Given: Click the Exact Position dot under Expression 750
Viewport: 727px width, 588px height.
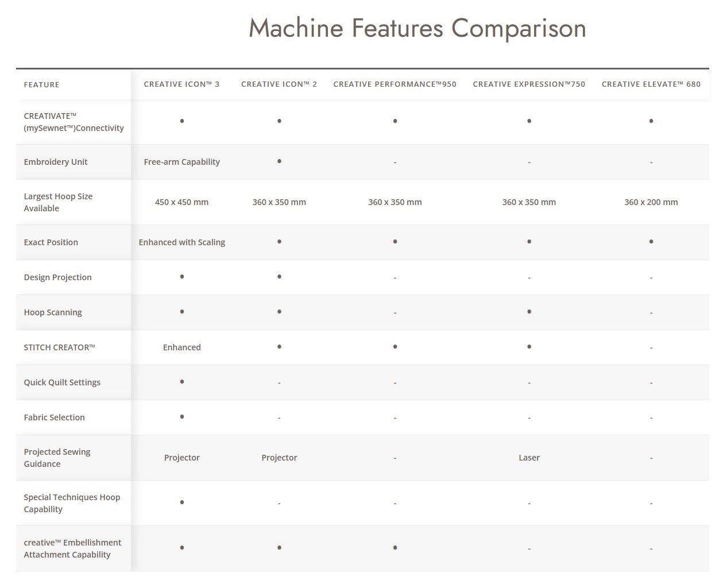Looking at the screenshot, I should pyautogui.click(x=529, y=242).
